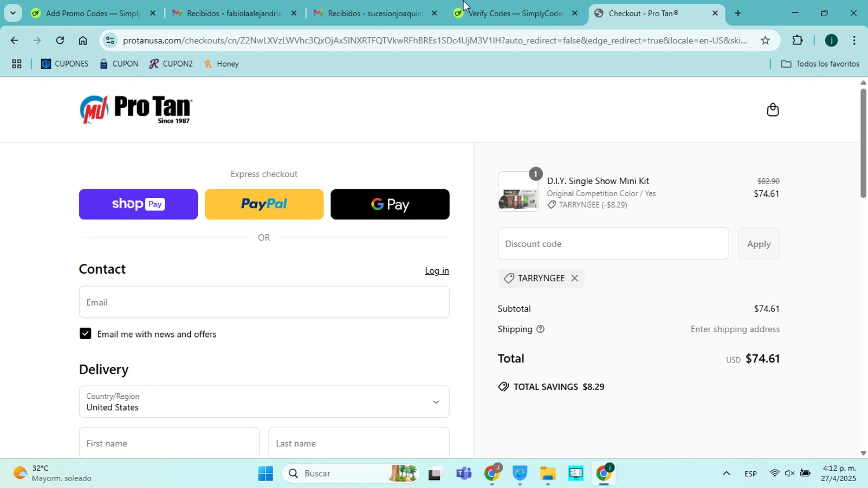Open Chrome three-dot menu
This screenshot has width=868, height=488.
point(854,41)
